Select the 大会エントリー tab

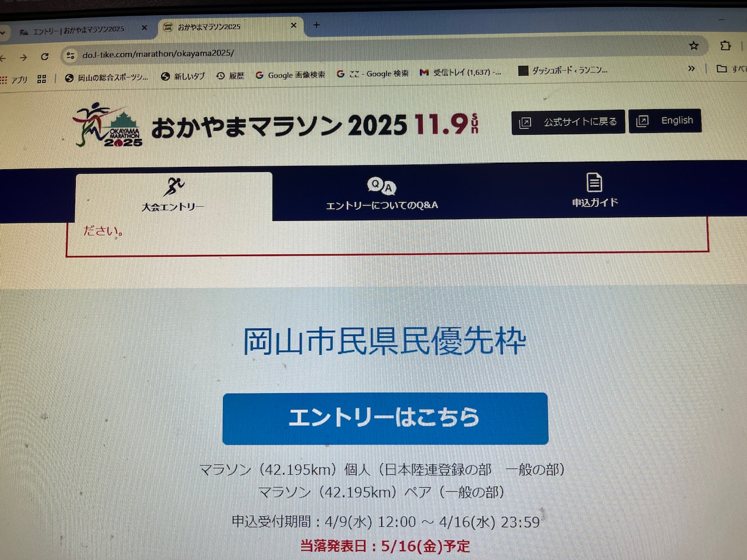[x=174, y=196]
